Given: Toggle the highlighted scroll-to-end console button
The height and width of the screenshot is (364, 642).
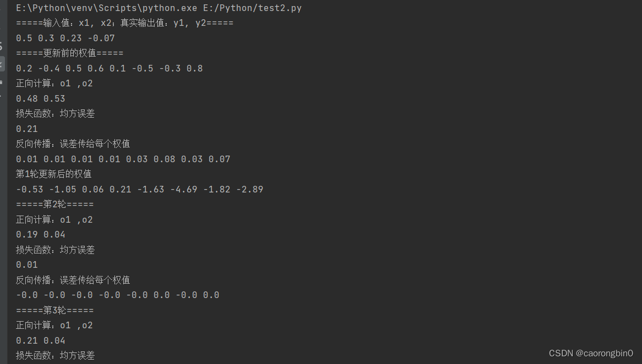Looking at the screenshot, I should point(2,64).
